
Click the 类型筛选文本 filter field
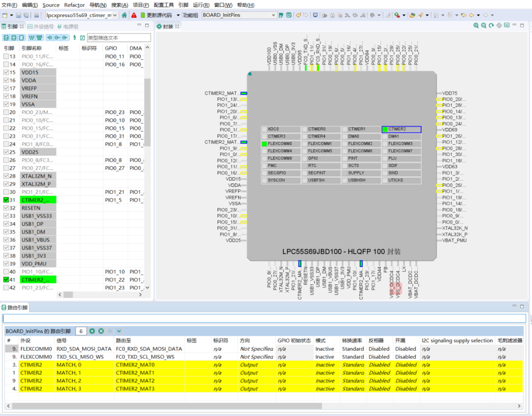(119, 37)
